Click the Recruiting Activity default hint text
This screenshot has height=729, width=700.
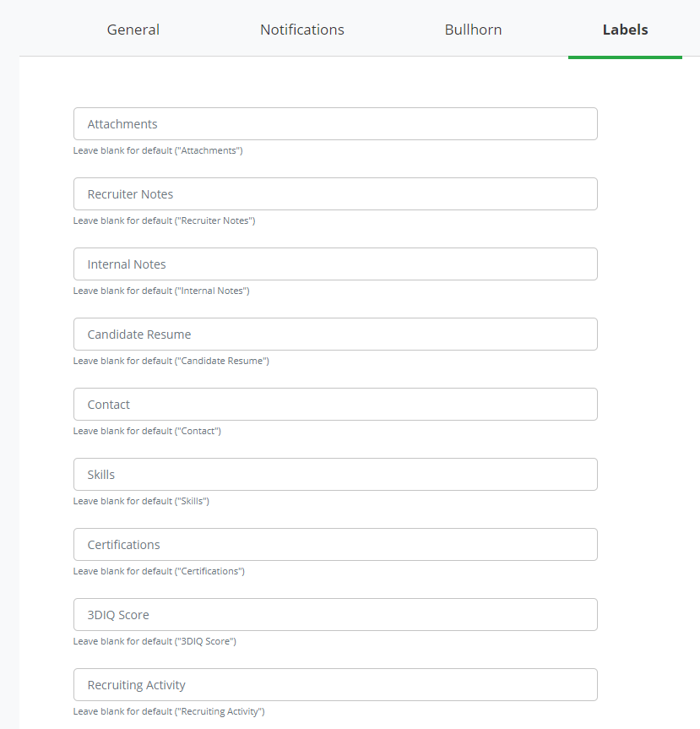coord(169,712)
